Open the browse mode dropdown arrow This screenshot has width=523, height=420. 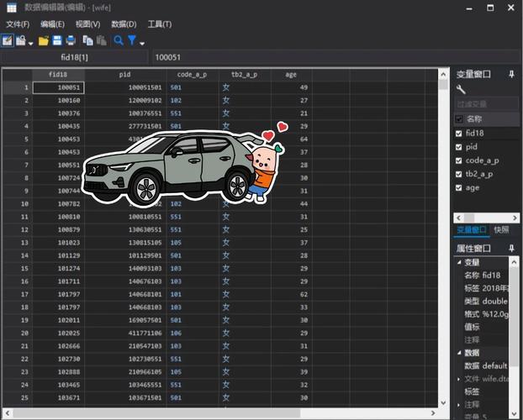[30, 44]
